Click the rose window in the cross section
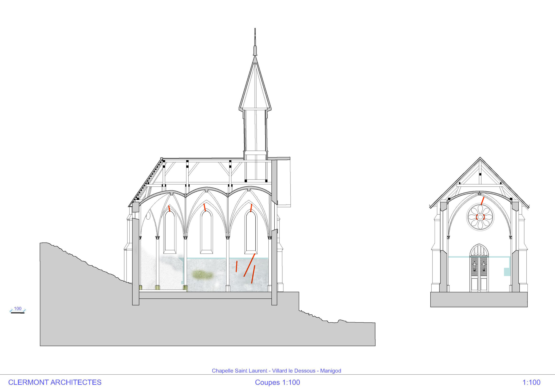The height and width of the screenshot is (392, 555). (480, 217)
